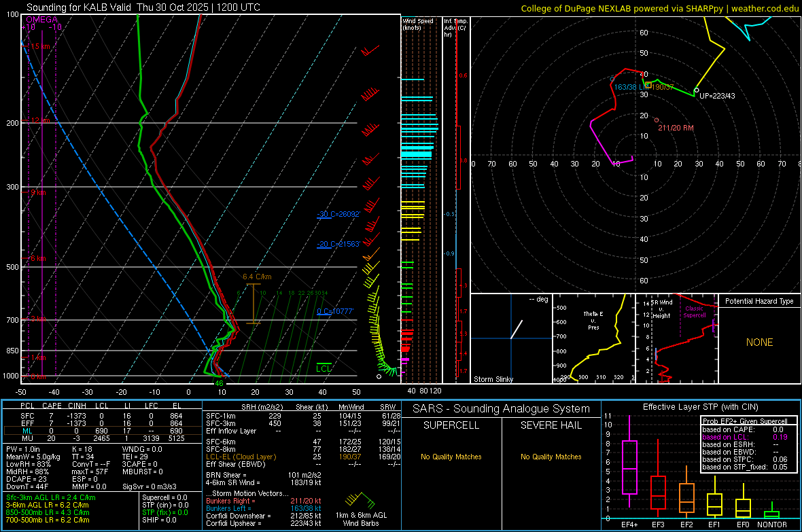
Task: Click the DCAPE = 23 value
Action: click(x=27, y=479)
